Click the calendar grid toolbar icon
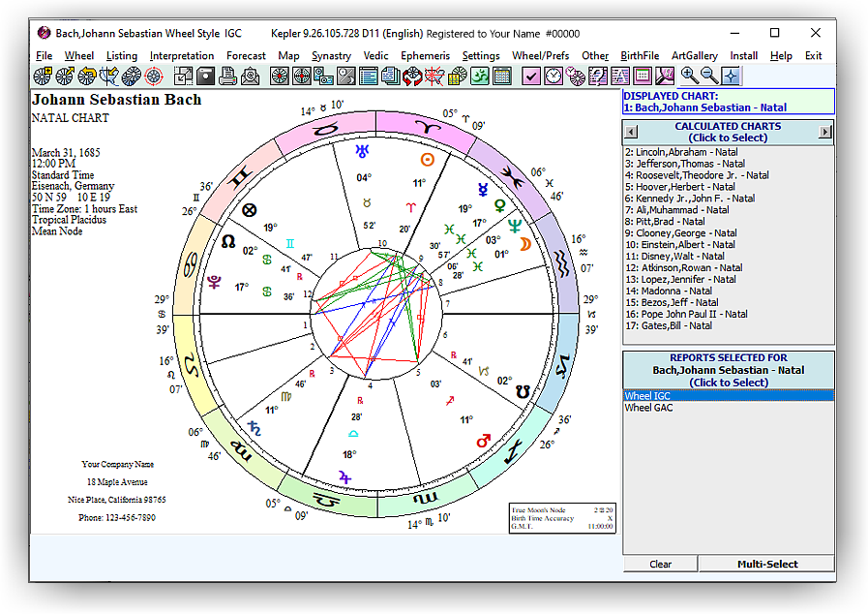The height and width of the screenshot is (614, 868). (502, 76)
